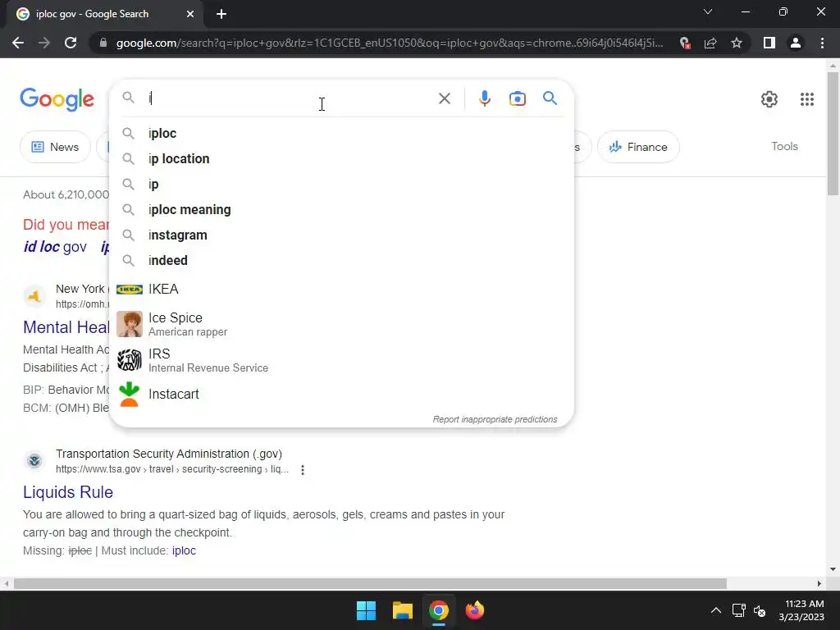Open Google quick settings gear
Viewport: 840px width, 630px height.
point(769,99)
